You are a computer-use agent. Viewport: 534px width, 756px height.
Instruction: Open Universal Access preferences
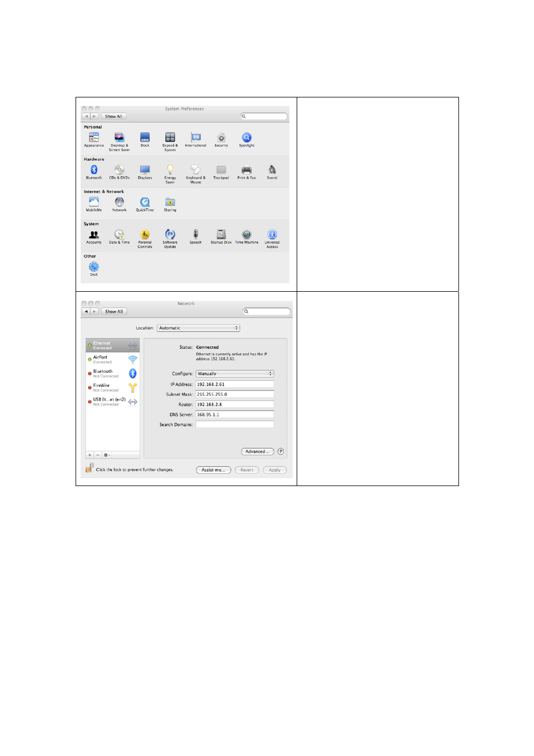pos(272,235)
